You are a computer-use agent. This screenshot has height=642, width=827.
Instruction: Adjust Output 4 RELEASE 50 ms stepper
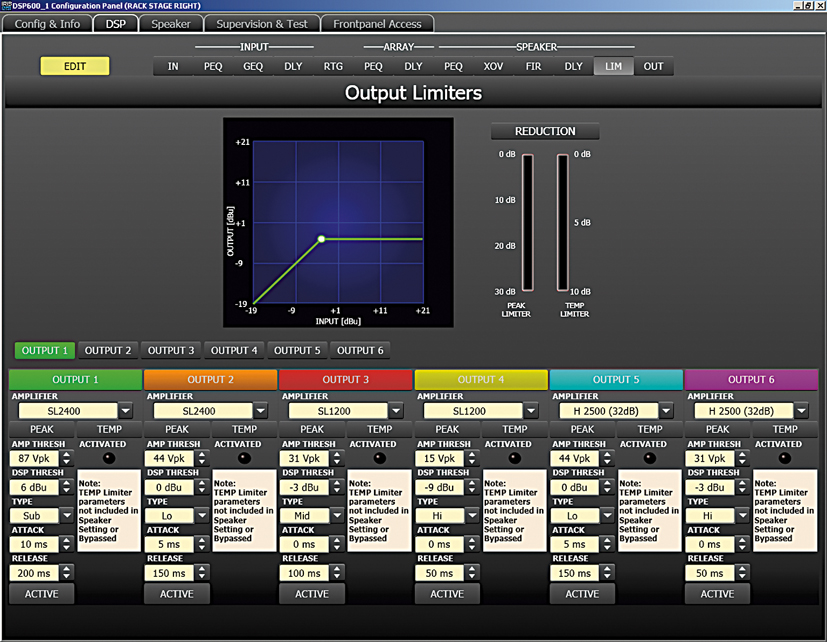tap(472, 573)
